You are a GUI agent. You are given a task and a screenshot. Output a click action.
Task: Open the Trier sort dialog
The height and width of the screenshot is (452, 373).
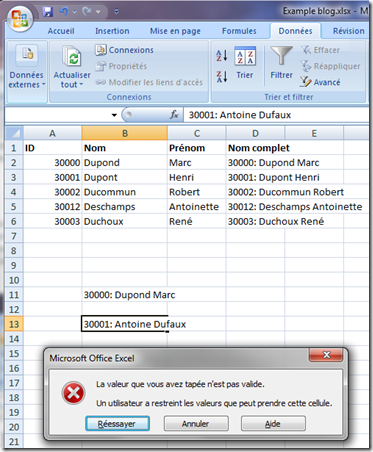click(245, 63)
